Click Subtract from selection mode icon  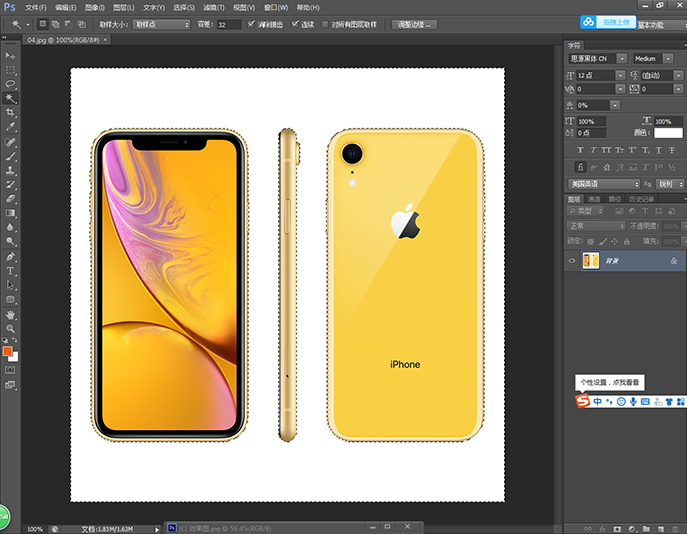68,24
